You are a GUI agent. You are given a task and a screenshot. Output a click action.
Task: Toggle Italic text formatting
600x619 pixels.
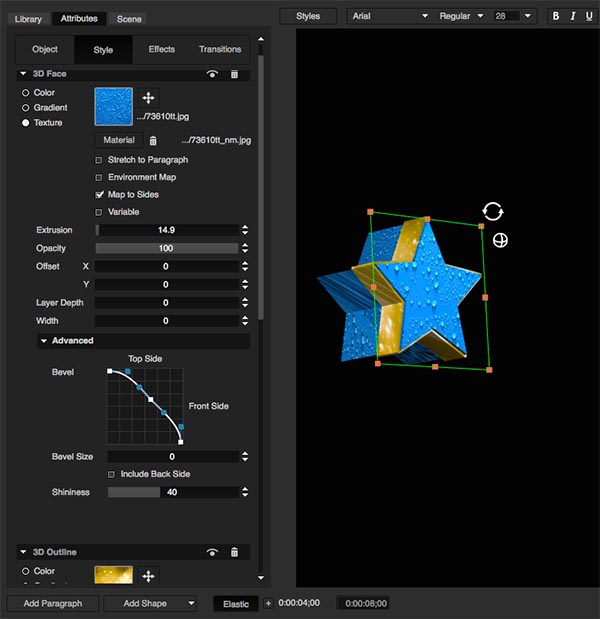pos(571,16)
